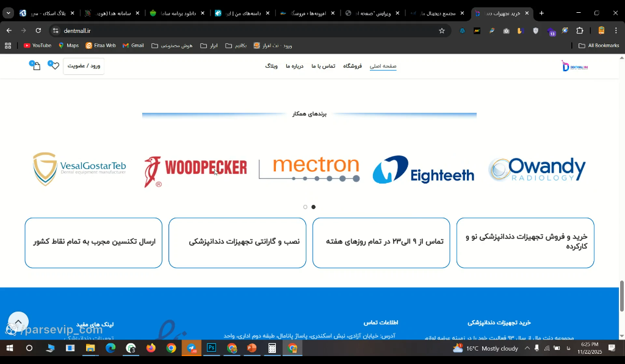625x364 pixels.
Task: Open the YouTube bookmark
Action: tap(37, 46)
